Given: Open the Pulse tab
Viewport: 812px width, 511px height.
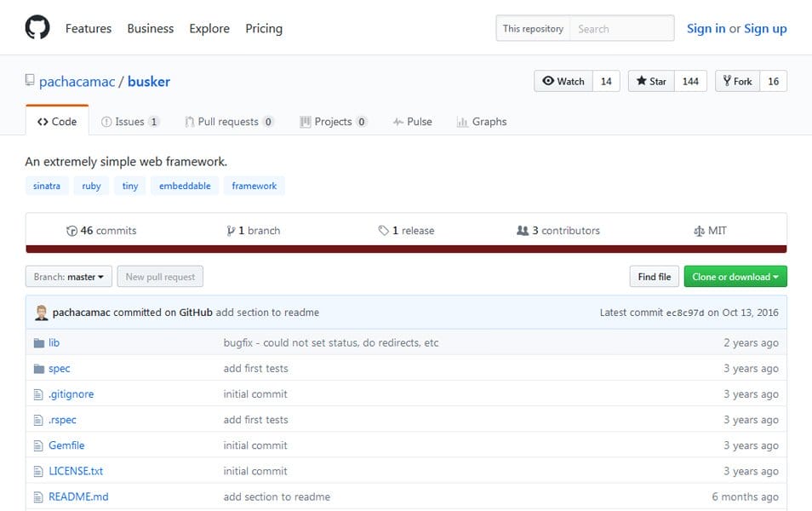Looking at the screenshot, I should point(412,122).
